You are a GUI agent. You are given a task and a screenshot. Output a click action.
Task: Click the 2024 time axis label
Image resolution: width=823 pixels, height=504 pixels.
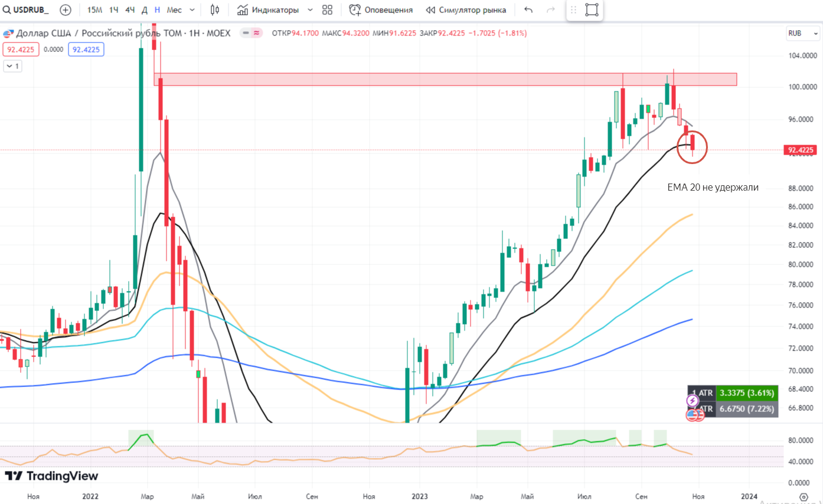pyautogui.click(x=749, y=496)
